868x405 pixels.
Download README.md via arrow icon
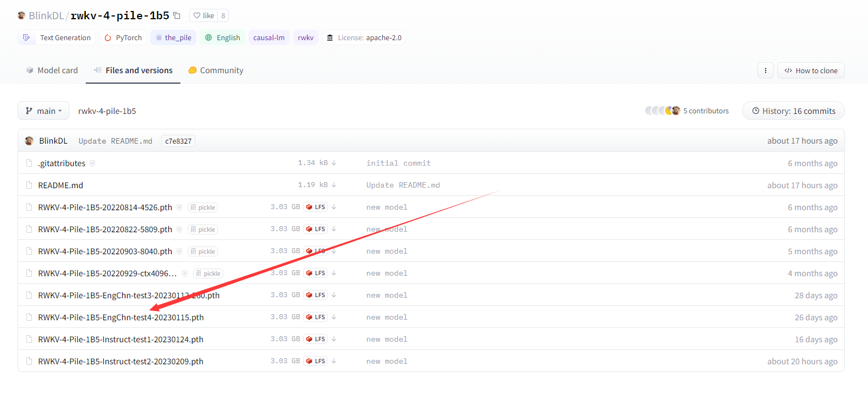click(x=334, y=185)
